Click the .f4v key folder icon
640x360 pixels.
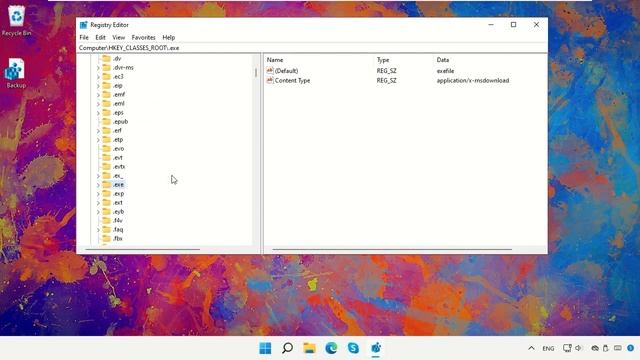tap(107, 220)
